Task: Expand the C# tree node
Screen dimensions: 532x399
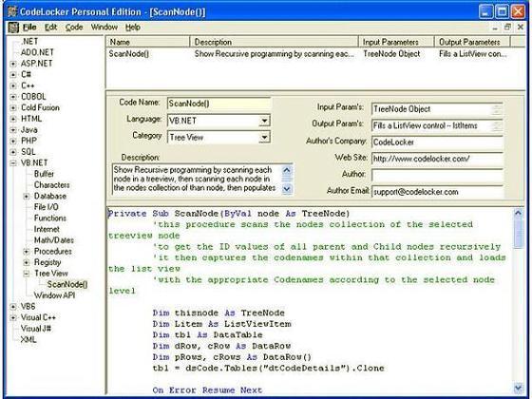Action: pos(13,75)
